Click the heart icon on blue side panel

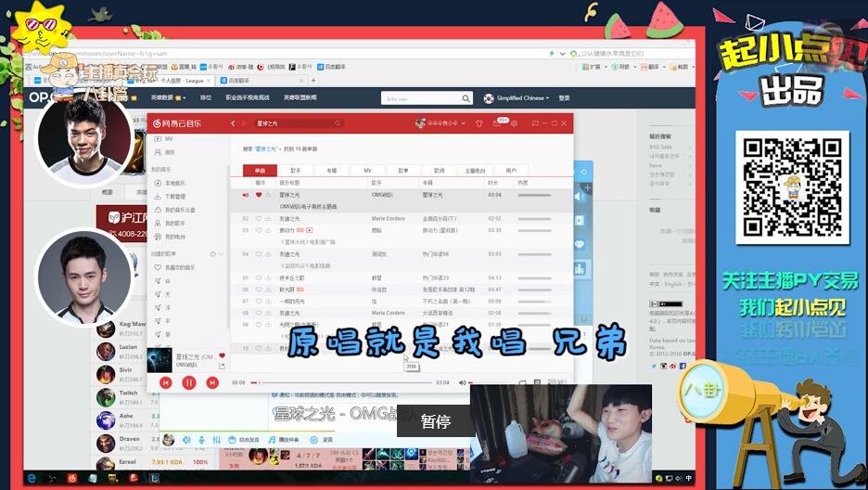[x=580, y=245]
